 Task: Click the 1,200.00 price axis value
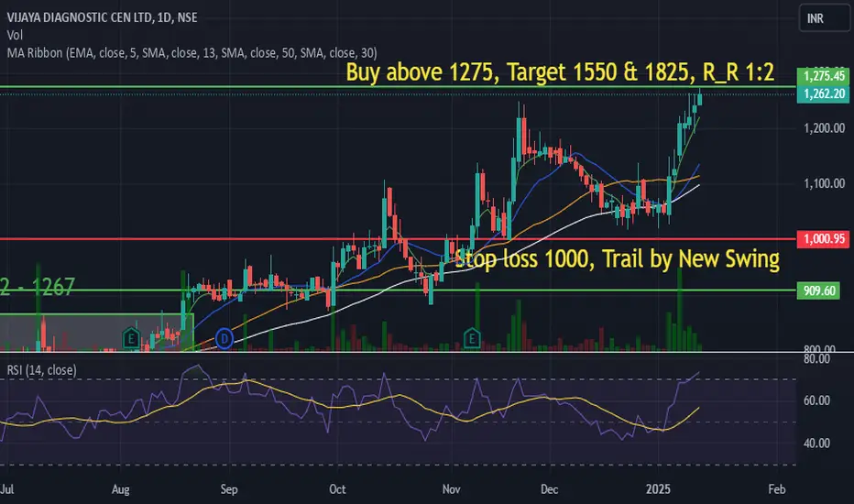point(824,128)
